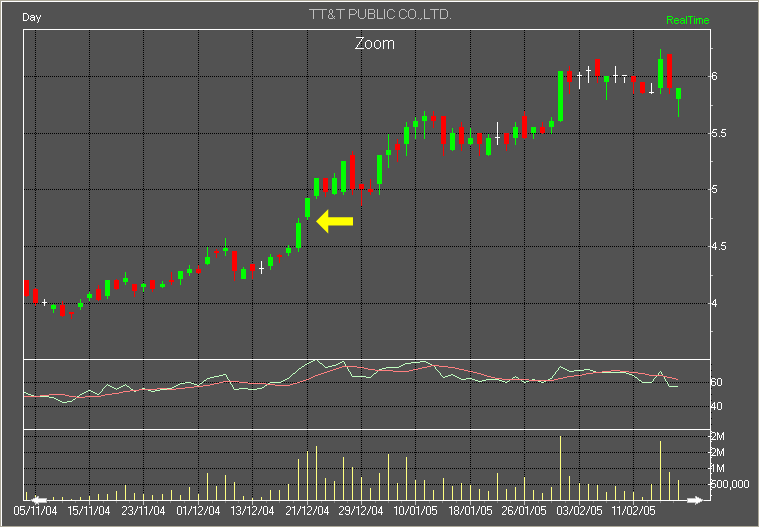This screenshot has width=760, height=528.
Task: Click the 11/02/05 date label
Action: point(633,511)
